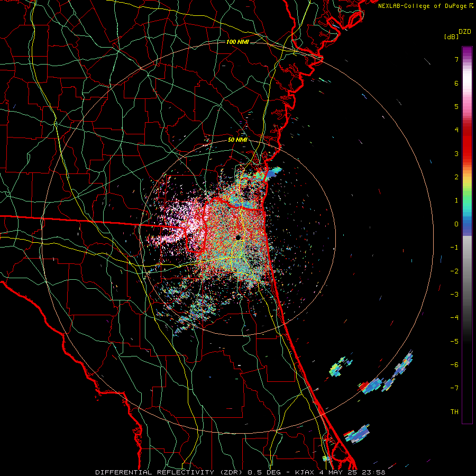Select the 3 value on color scale
Image resolution: width=476 pixels, height=476 pixels.
pyautogui.click(x=456, y=153)
